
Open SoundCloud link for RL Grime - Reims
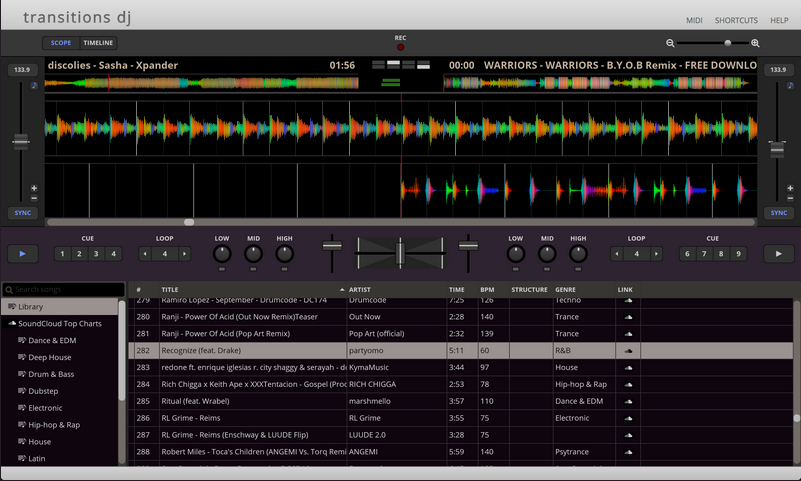pyautogui.click(x=628, y=418)
